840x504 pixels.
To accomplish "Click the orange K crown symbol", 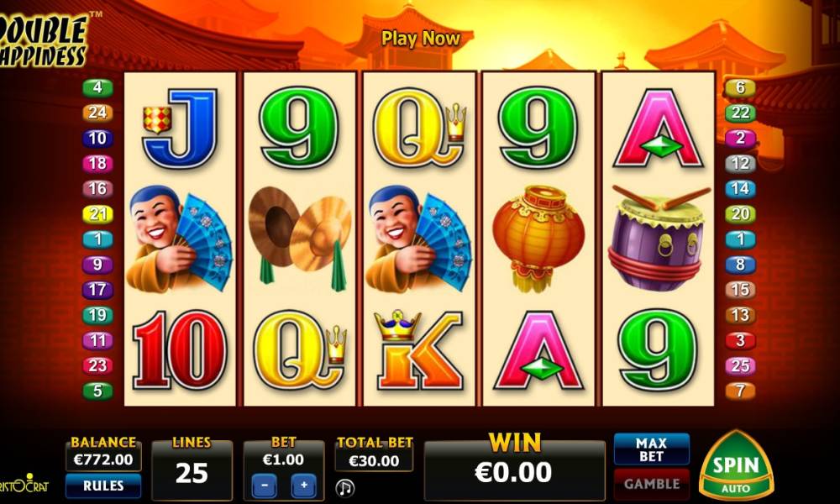I will tap(418, 350).
